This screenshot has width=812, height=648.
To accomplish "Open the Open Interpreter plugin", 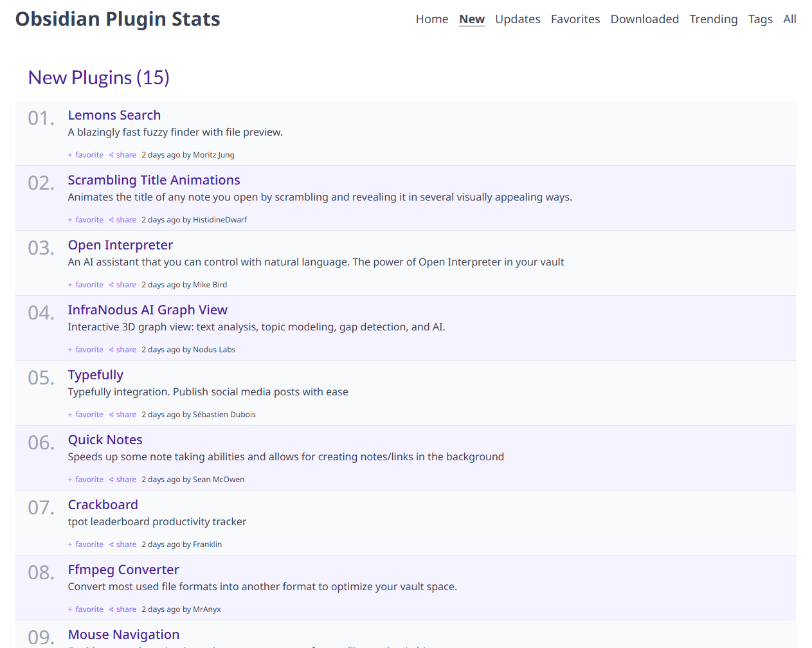I will click(x=120, y=245).
